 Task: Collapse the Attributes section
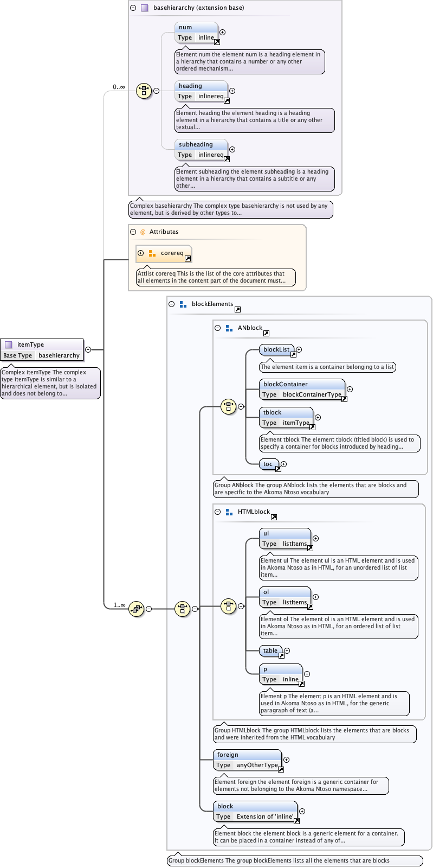[x=133, y=232]
